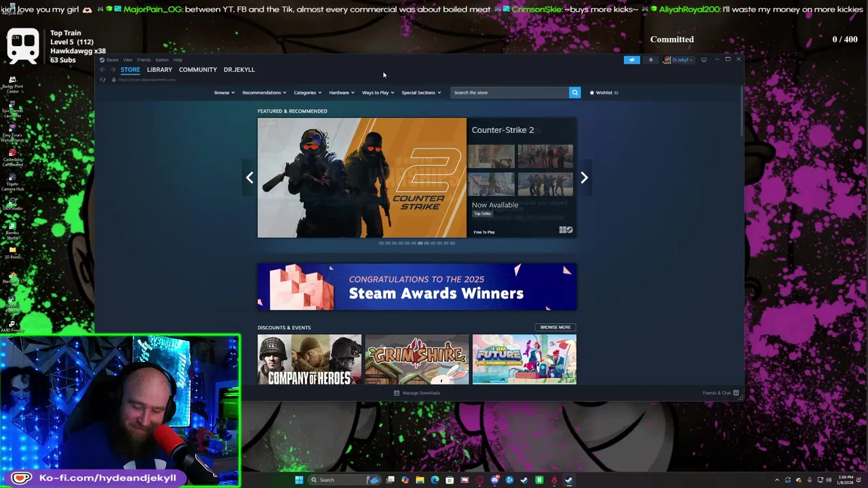This screenshot has width=868, height=488.
Task: Focus the Search the store field
Action: 509,92
